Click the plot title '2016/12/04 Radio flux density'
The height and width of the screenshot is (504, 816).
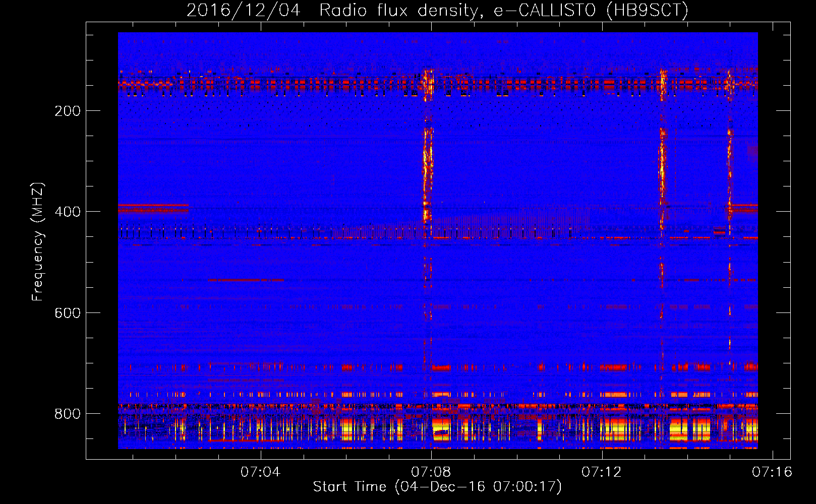click(x=437, y=10)
